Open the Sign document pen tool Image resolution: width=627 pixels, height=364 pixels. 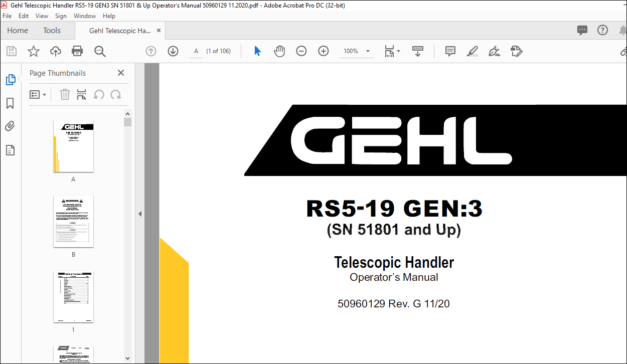click(495, 51)
